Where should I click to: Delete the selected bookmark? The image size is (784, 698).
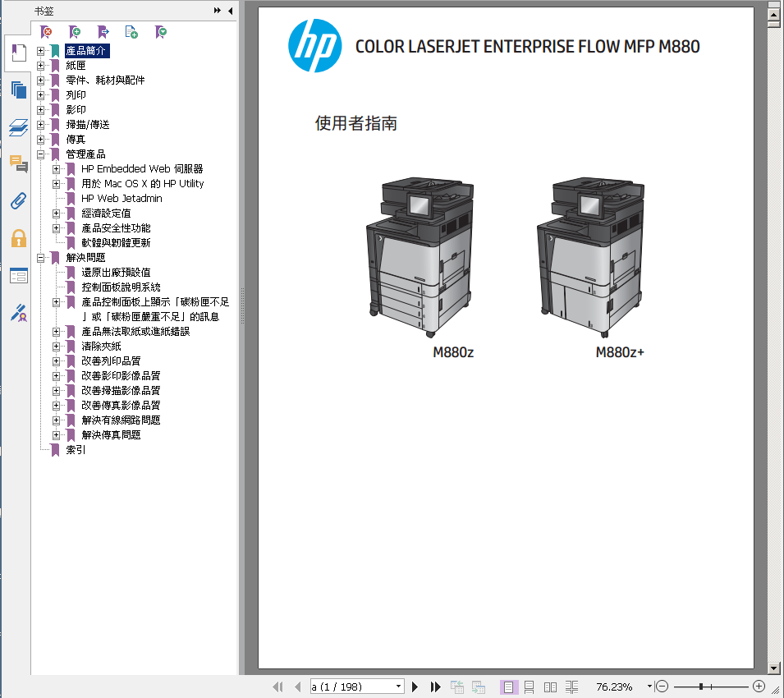[x=46, y=33]
